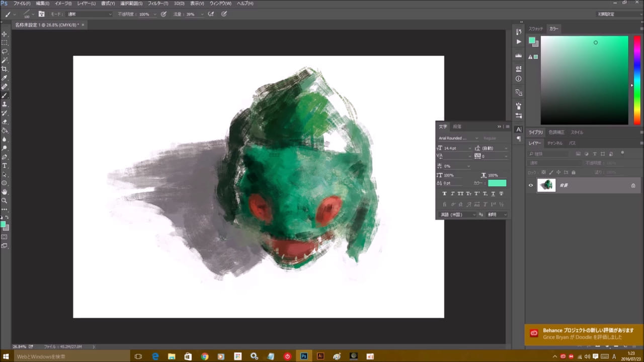644x362 pixels.
Task: Open the フィルター(T) menu
Action: click(158, 4)
